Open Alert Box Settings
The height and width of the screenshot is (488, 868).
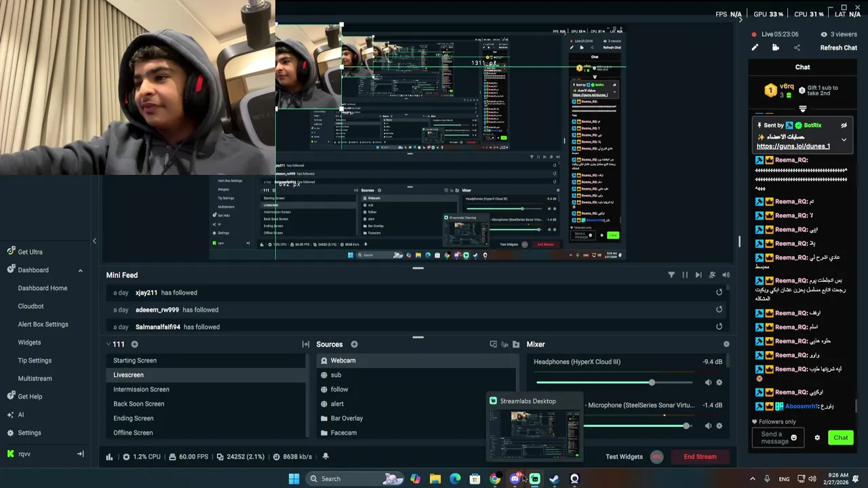point(43,324)
